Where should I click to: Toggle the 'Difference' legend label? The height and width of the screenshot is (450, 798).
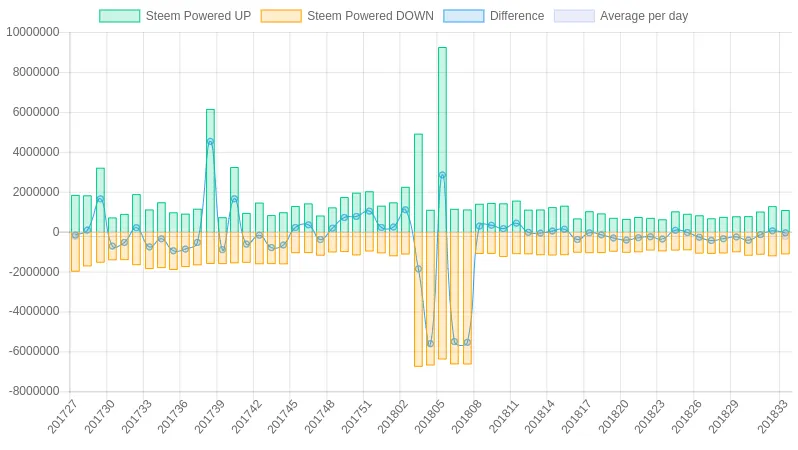point(517,16)
